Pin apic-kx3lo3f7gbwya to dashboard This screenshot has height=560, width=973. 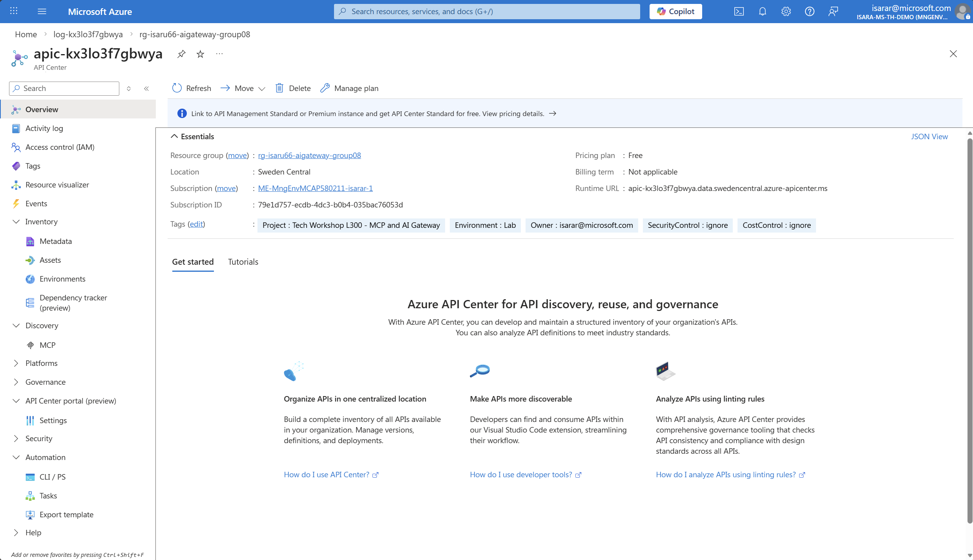pos(181,54)
